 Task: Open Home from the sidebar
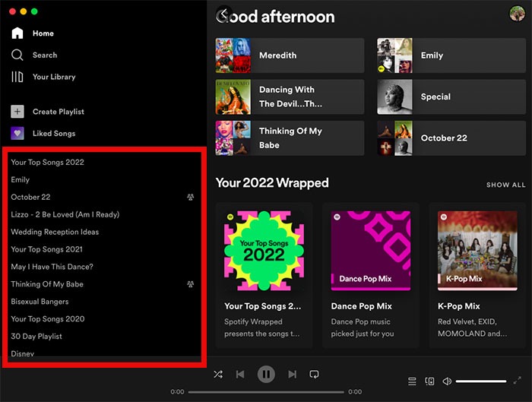(x=33, y=33)
